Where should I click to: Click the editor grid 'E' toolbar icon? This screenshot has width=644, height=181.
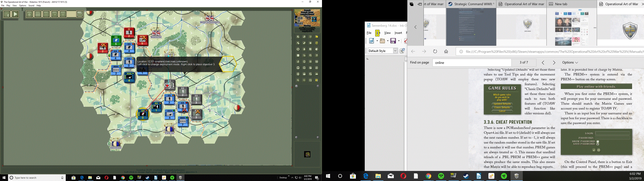click(7, 14)
